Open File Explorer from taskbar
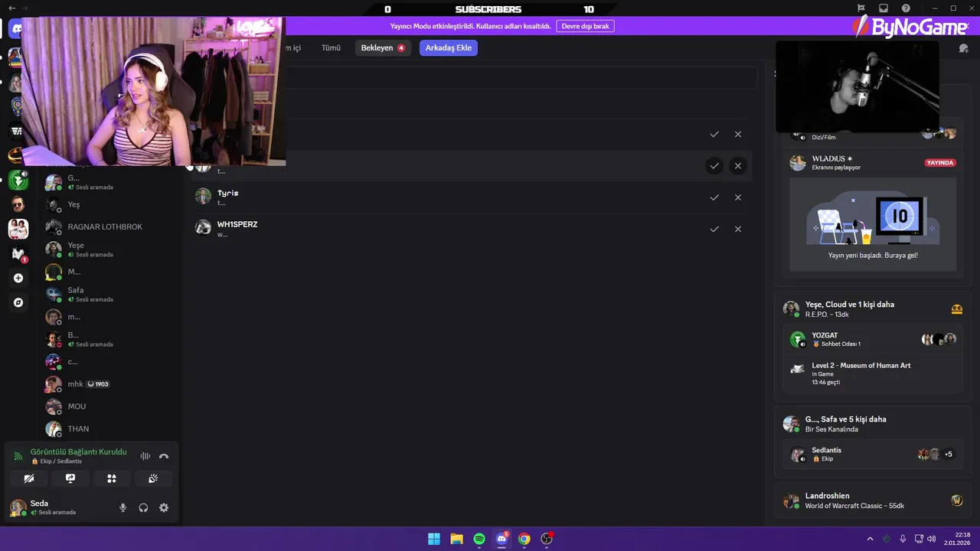The width and height of the screenshot is (980, 551). [x=456, y=539]
